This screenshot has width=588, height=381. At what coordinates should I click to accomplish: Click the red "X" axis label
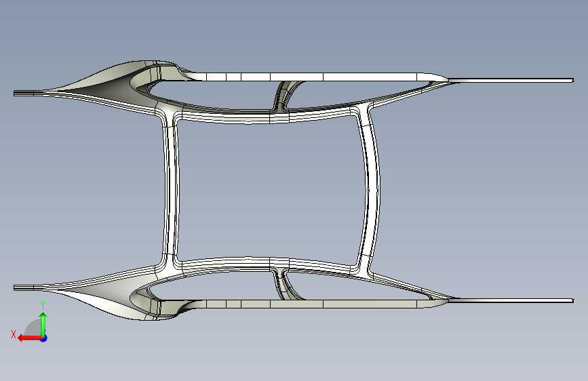pyautogui.click(x=14, y=334)
